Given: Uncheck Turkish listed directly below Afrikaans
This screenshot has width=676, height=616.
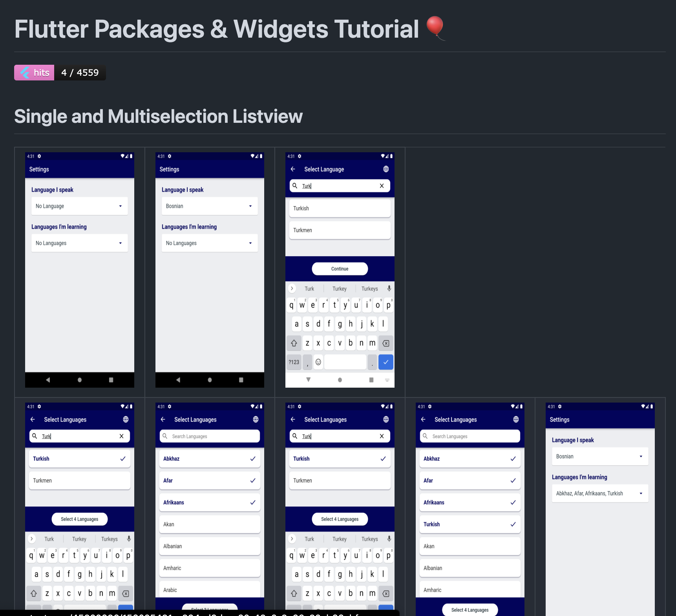Looking at the screenshot, I should point(470,524).
